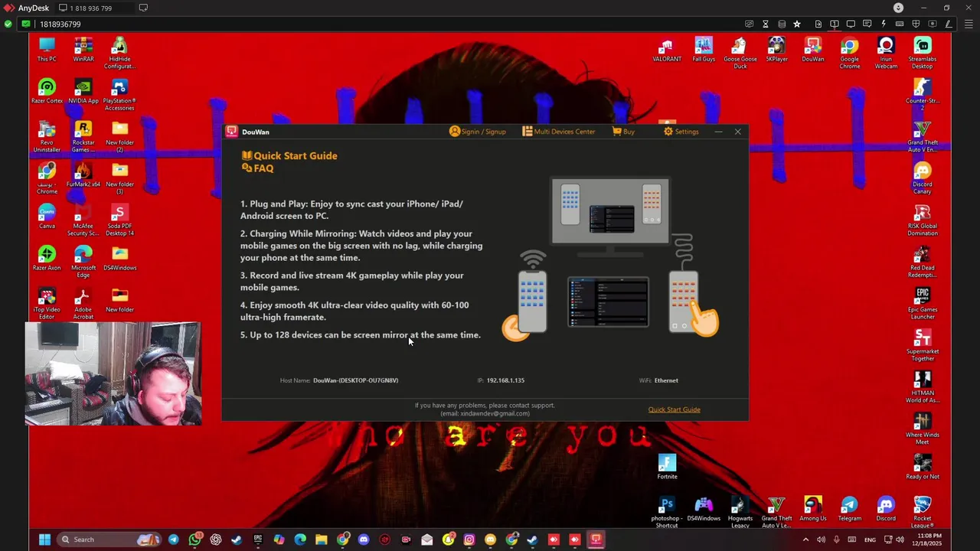
Task: Click the Buy cart button in DouWan
Action: (x=623, y=132)
